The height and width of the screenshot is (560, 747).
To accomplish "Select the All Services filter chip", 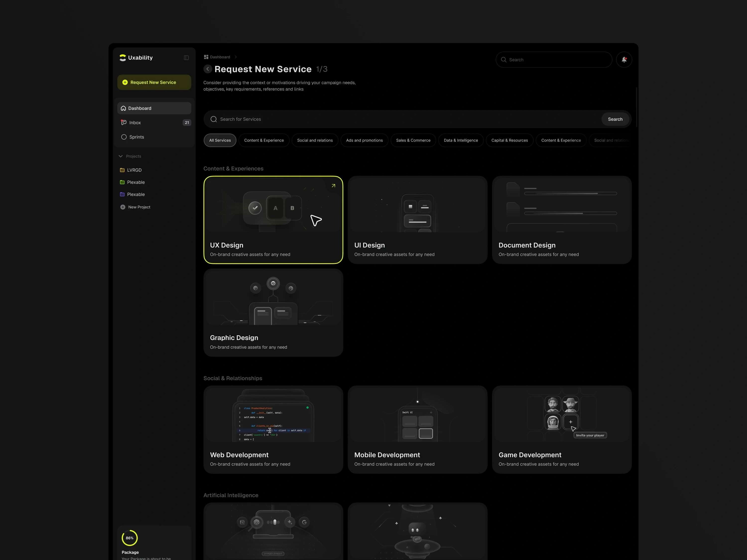I will coord(220,140).
